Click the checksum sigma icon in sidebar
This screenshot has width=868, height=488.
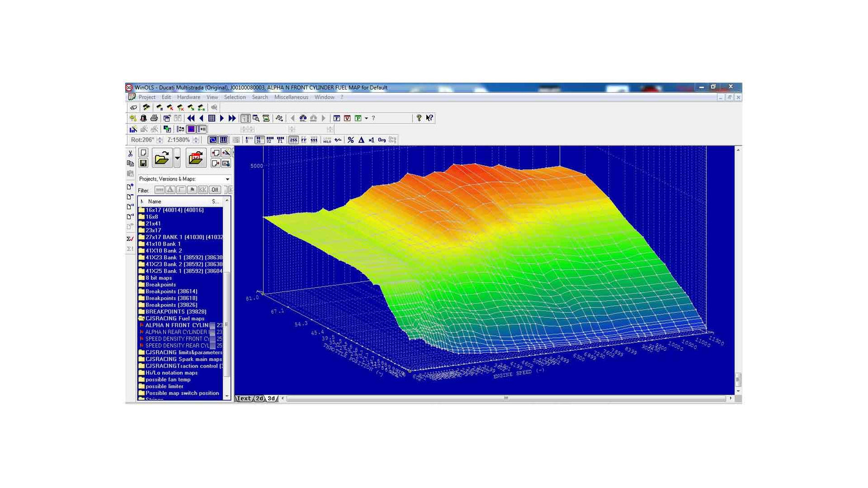point(130,239)
